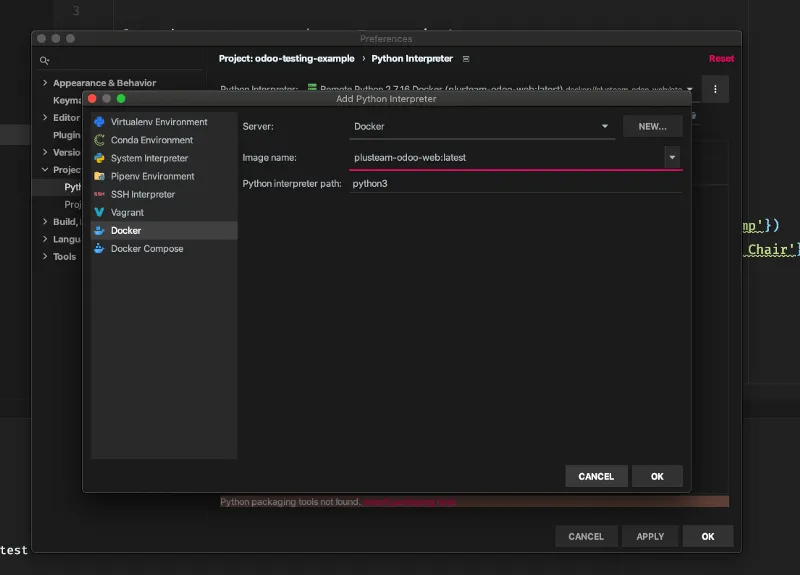Click the Vagrant V icon
Screen dimensions: 800x575
[x=99, y=212]
